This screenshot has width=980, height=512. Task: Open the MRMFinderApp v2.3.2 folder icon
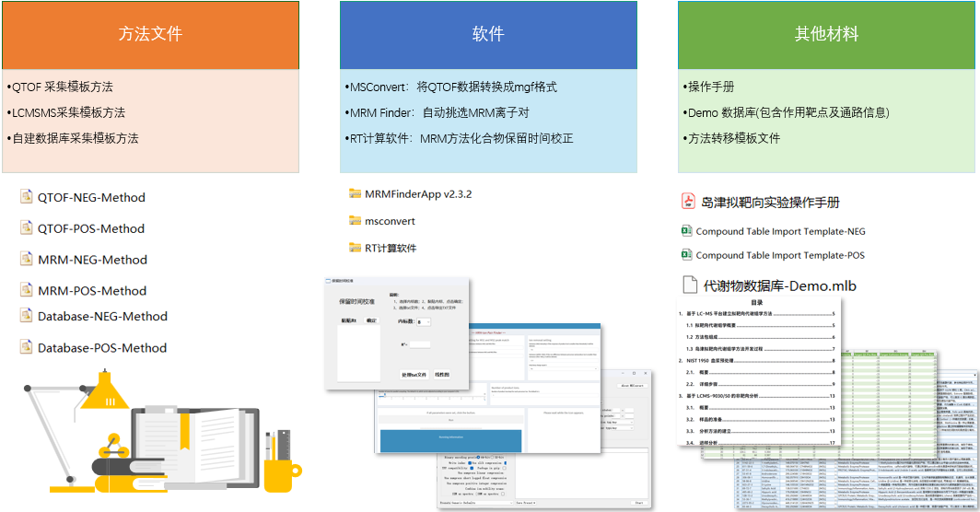pos(356,193)
